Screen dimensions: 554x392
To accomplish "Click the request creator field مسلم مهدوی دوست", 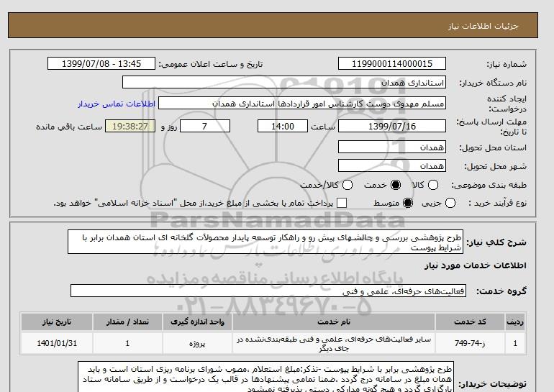I will tap(302, 103).
